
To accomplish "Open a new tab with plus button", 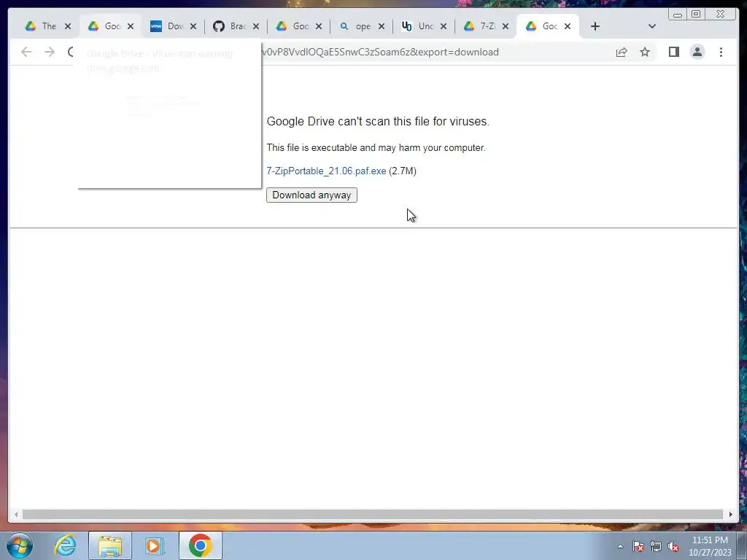I will click(595, 26).
